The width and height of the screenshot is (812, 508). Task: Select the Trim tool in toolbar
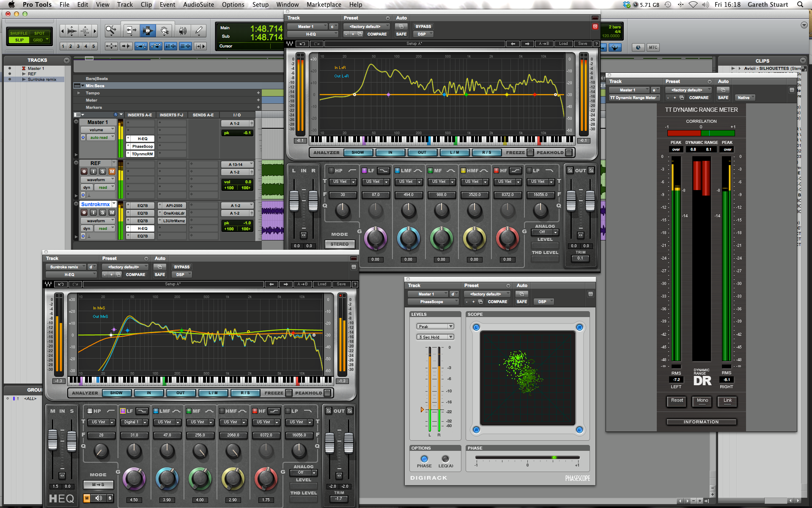(x=131, y=30)
